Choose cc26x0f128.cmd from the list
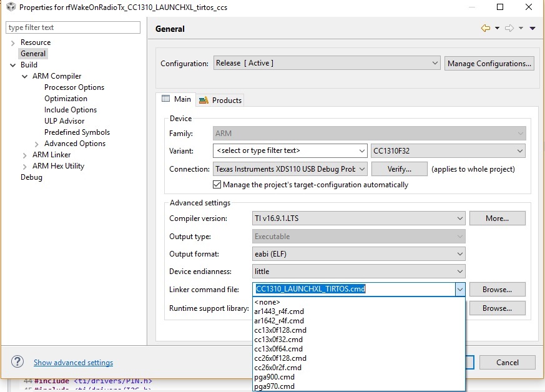 (359, 358)
